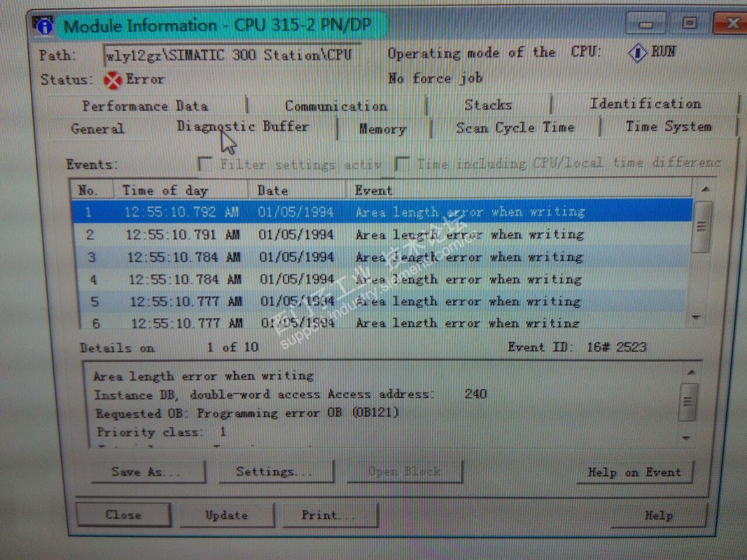Open the Memory tab
747x560 pixels.
[x=382, y=129]
